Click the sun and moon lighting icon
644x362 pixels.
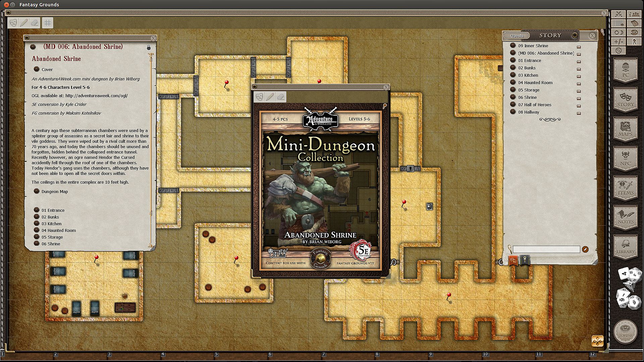pos(619,33)
